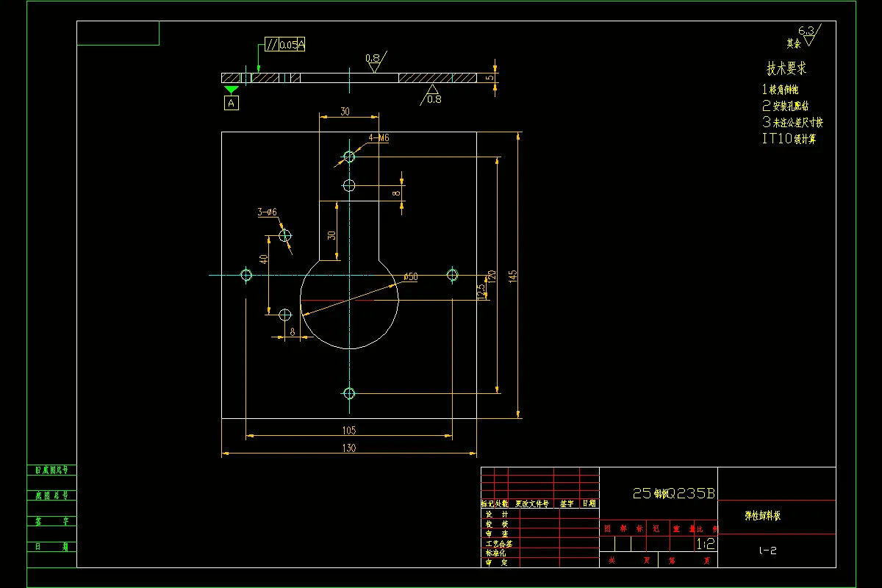
Task: Select the note '1棱角倒钝'
Action: (781, 89)
